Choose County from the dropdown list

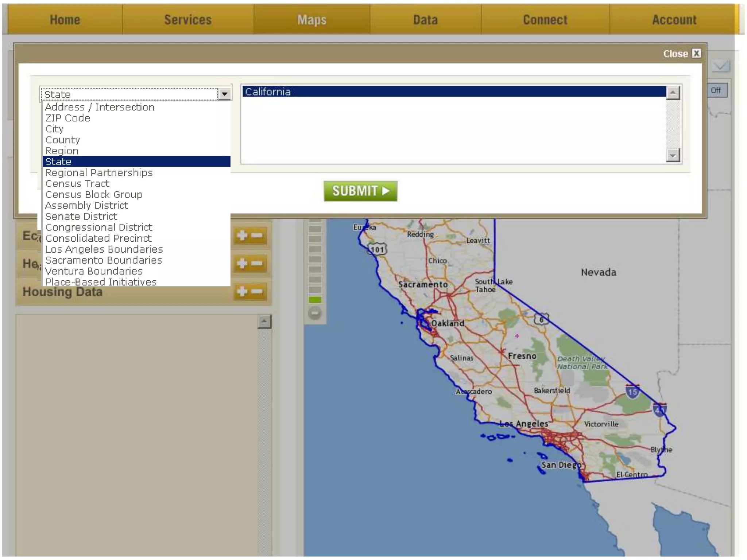(136, 140)
